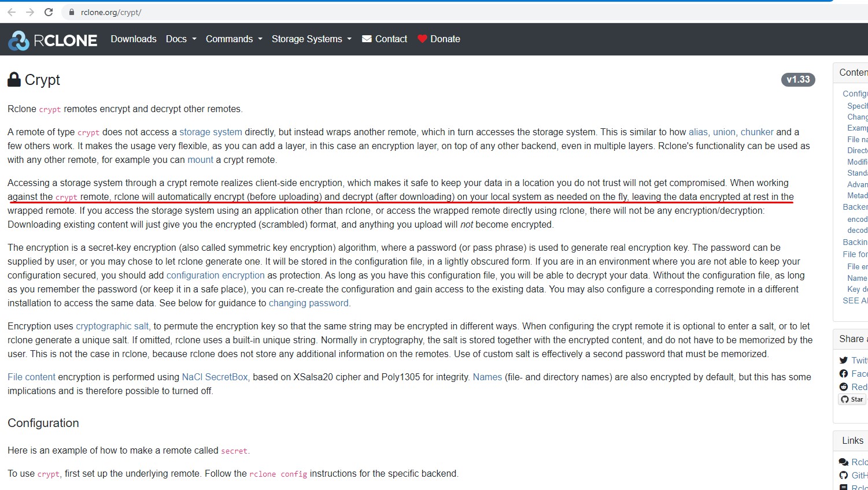868x490 pixels.
Task: Click the heart icon beside Donate
Action: (x=422, y=39)
